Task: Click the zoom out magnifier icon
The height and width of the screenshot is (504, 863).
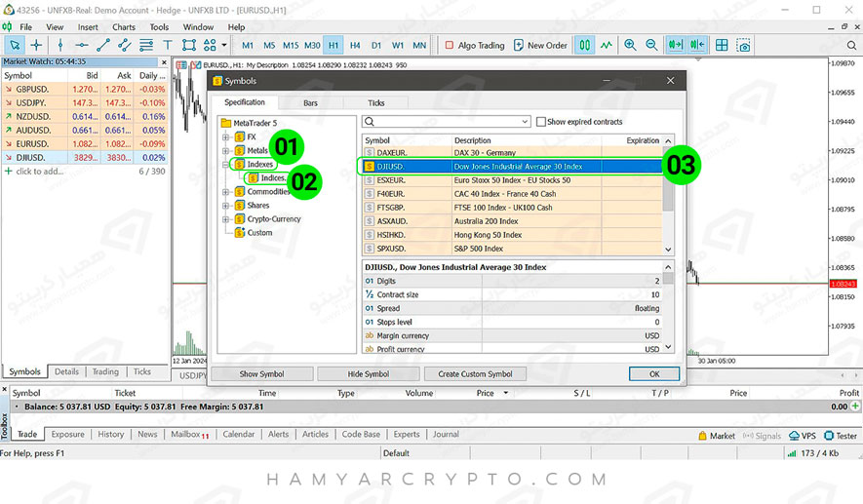Action: pyautogui.click(x=650, y=45)
